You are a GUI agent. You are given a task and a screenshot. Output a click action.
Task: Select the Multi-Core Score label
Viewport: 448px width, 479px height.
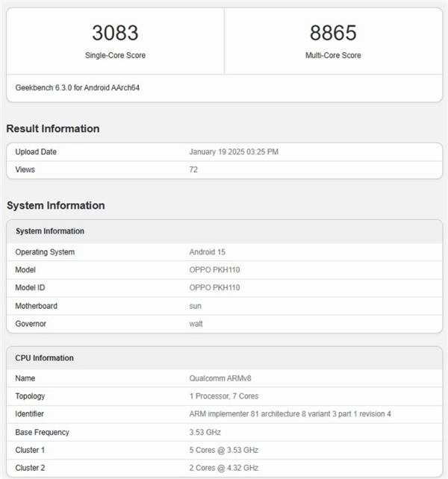(x=333, y=55)
